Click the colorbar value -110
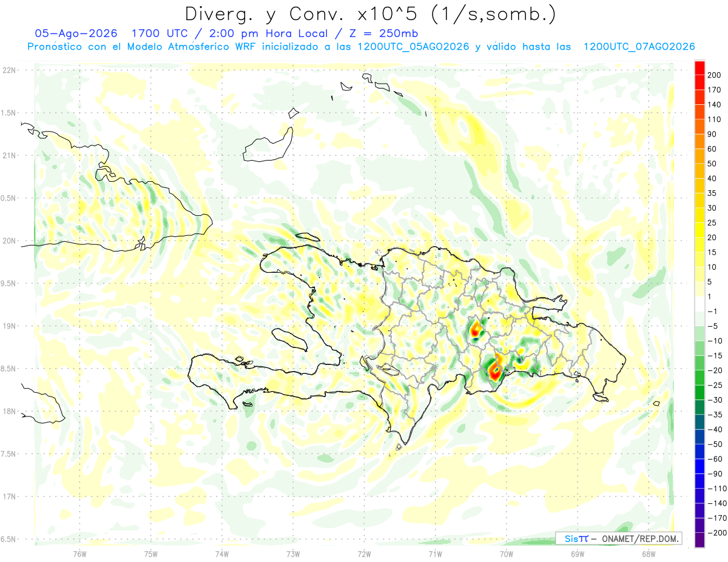This screenshot has height=562, width=728. tap(716, 489)
